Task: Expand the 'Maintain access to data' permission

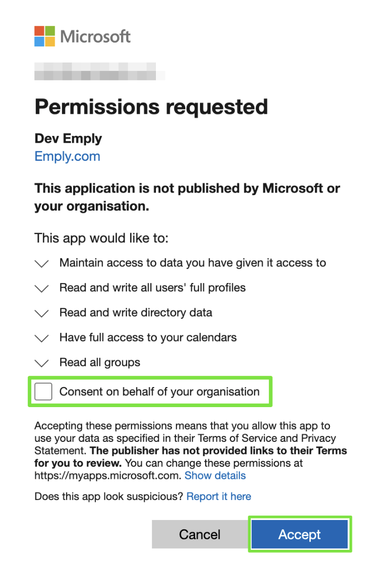Action: click(x=42, y=263)
